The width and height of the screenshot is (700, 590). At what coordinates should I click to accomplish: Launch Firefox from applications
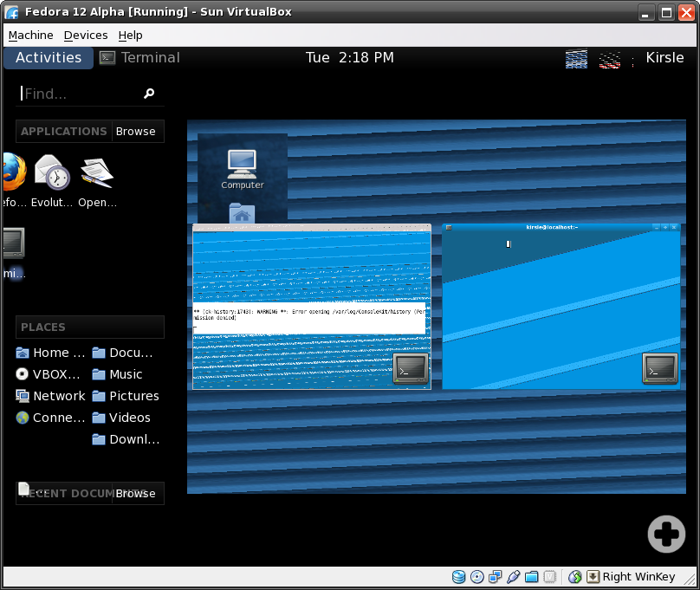[x=14, y=180]
